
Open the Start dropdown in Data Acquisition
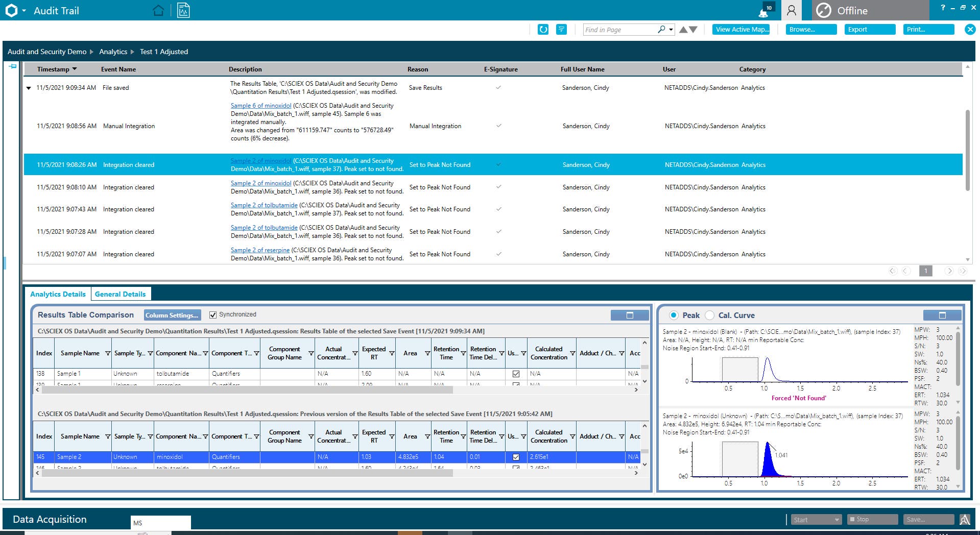click(x=836, y=520)
